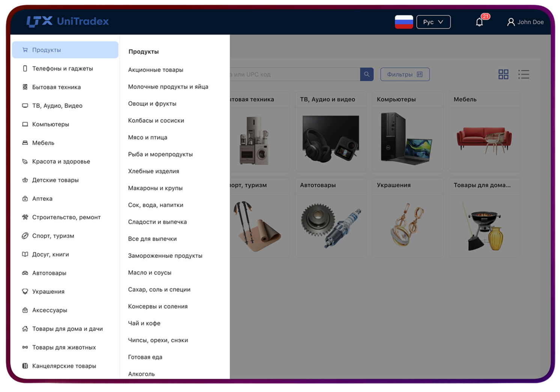Click the UniTradex logo
The height and width of the screenshot is (392, 560).
click(x=68, y=21)
